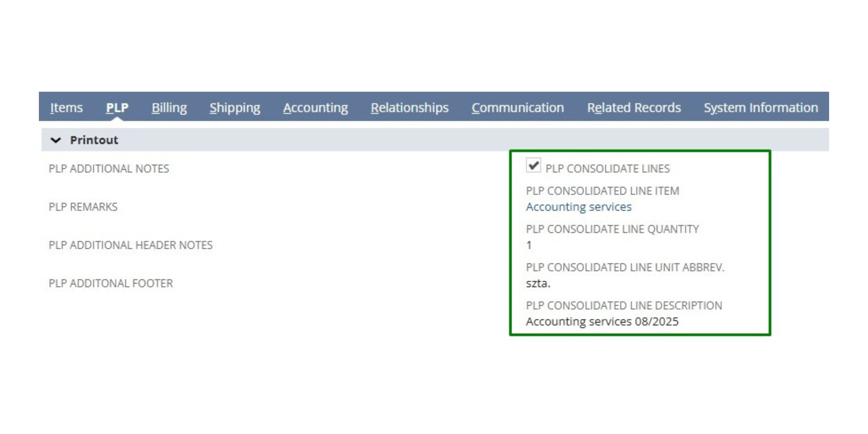Viewport: 868px width, 434px height.
Task: Select the PLP tab
Action: 117,108
